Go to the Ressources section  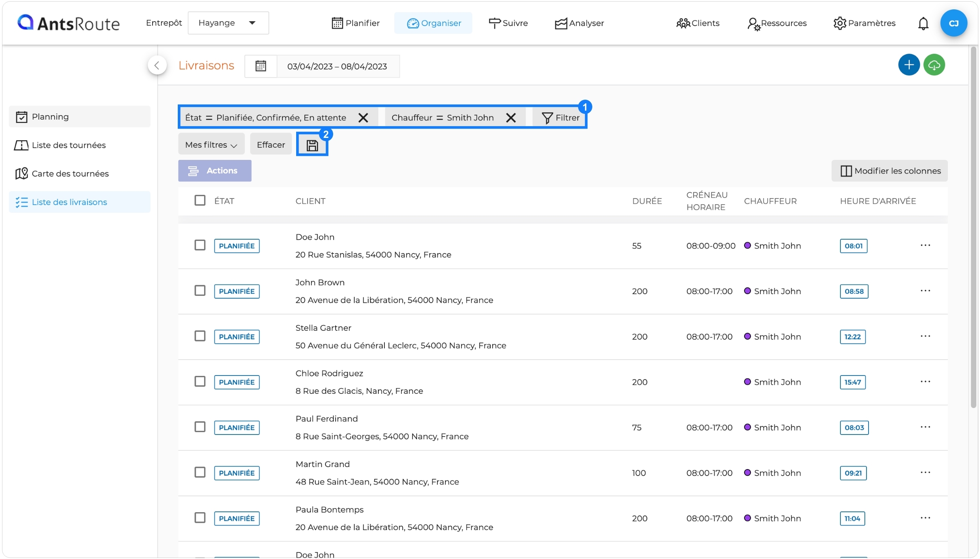pos(777,23)
